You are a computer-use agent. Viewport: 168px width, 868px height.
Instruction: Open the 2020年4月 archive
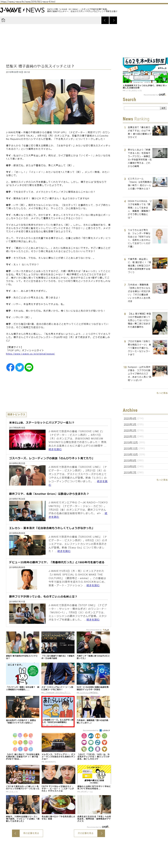[x=130, y=418]
